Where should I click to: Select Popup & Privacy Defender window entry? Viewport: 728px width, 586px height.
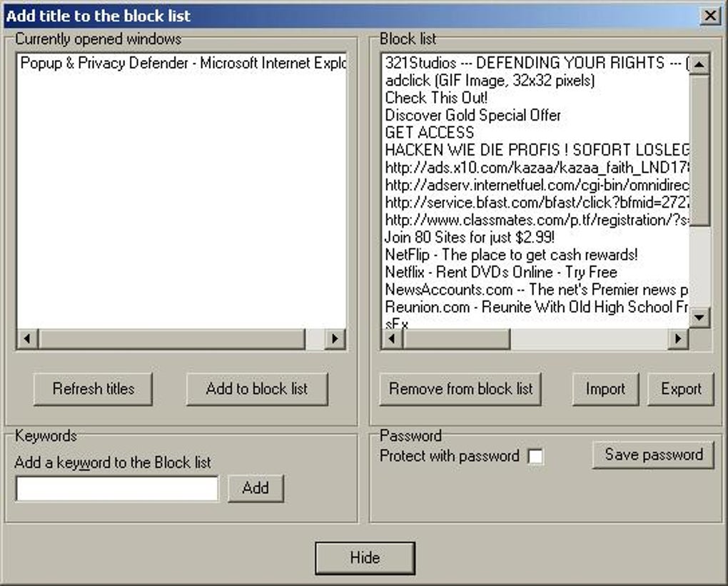tap(181, 63)
